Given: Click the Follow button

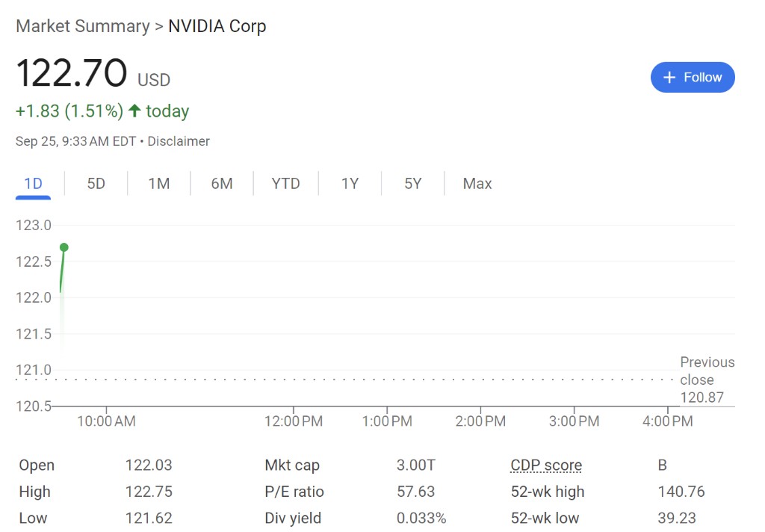Looking at the screenshot, I should [x=693, y=78].
